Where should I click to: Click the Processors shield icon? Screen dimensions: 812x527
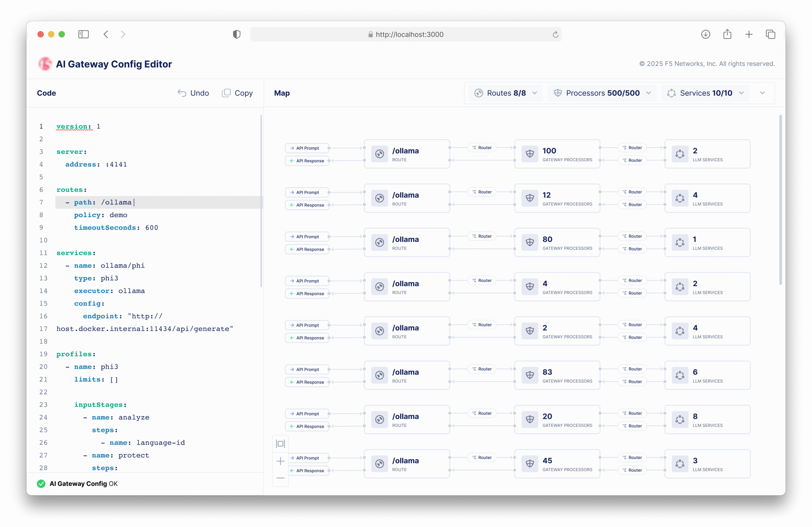click(558, 93)
